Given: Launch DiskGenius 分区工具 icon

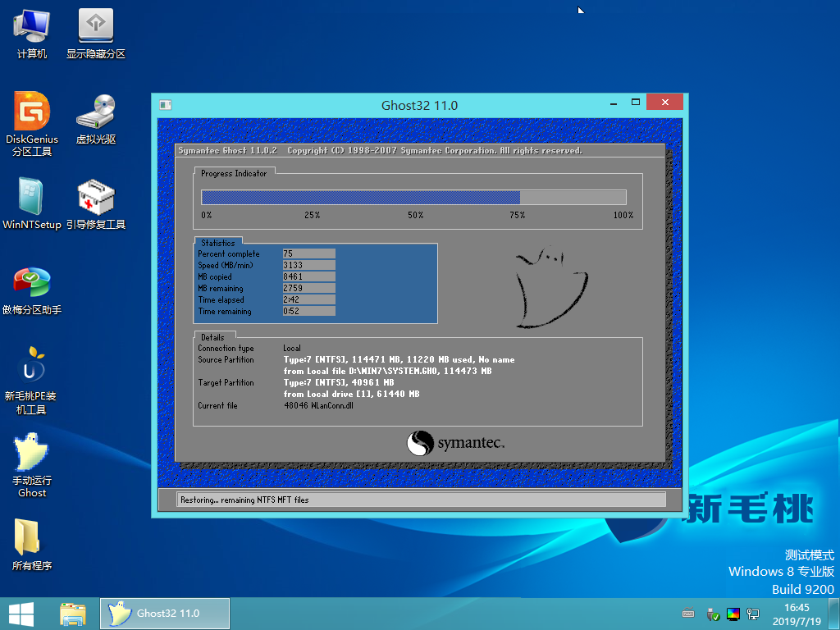Looking at the screenshot, I should (32, 124).
